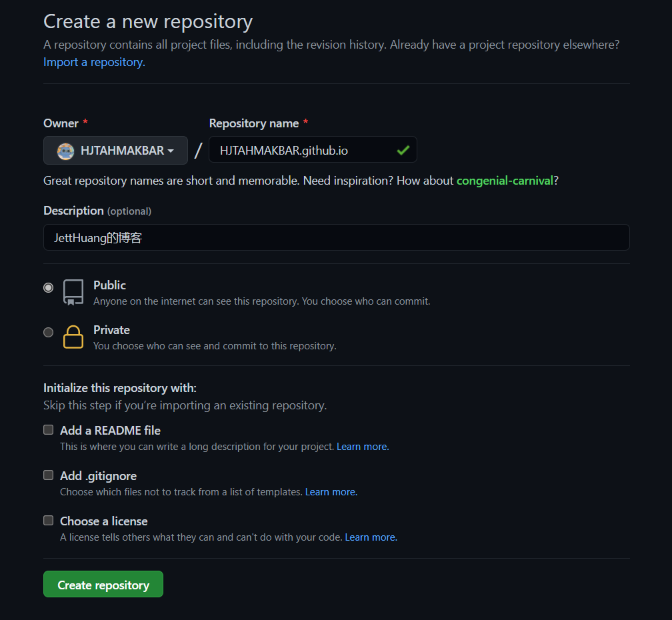The height and width of the screenshot is (620, 672).
Task: Select the Private visibility radio button
Action: 49,332
